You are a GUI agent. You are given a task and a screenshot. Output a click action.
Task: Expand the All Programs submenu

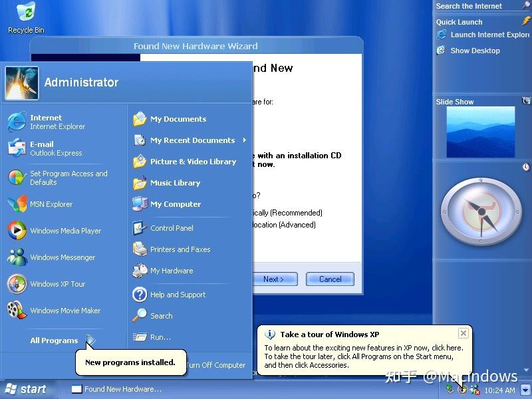(x=54, y=340)
